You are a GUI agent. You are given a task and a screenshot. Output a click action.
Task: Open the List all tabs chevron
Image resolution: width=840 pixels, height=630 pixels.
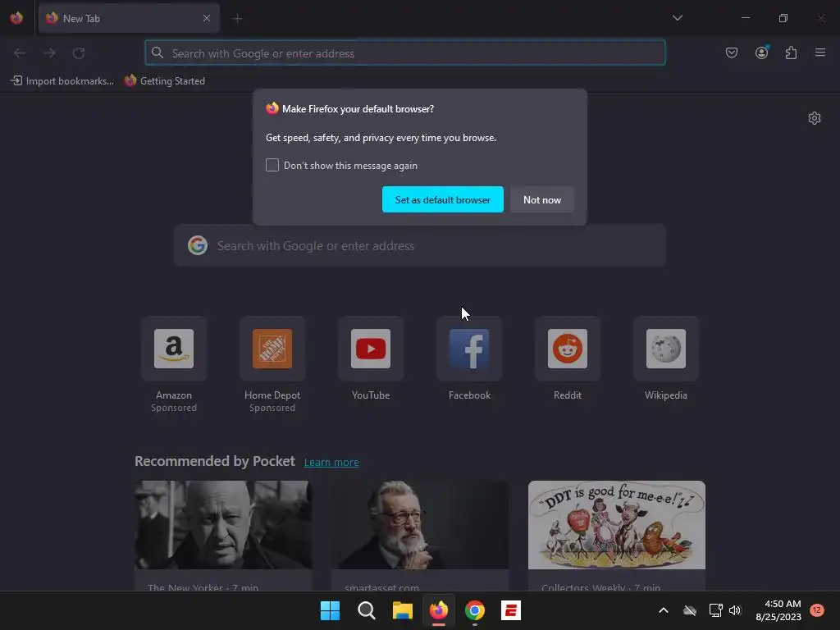coord(677,18)
